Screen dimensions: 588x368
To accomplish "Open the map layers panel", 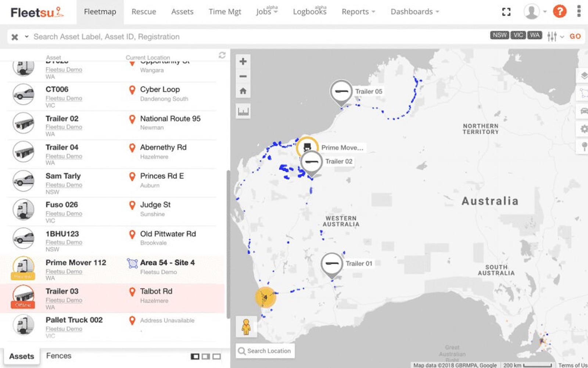I will [x=583, y=76].
